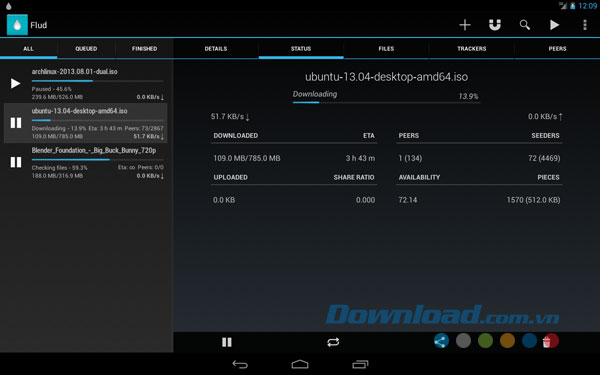The height and width of the screenshot is (375, 600).
Task: Tap the Flud app logo
Action: click(17, 25)
